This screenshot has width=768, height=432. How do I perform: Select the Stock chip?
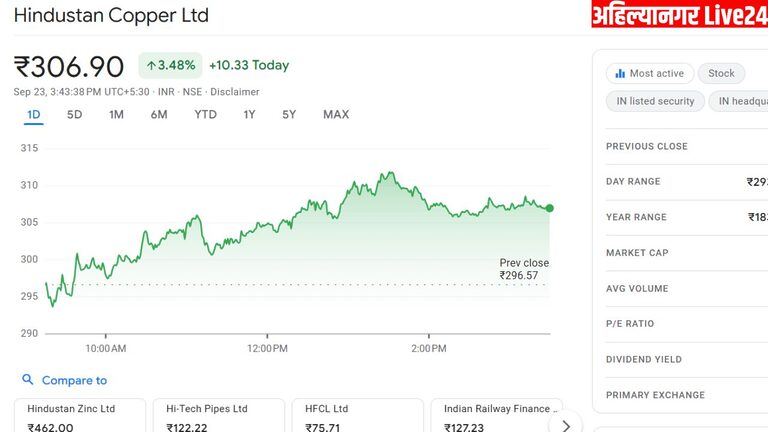tap(721, 74)
